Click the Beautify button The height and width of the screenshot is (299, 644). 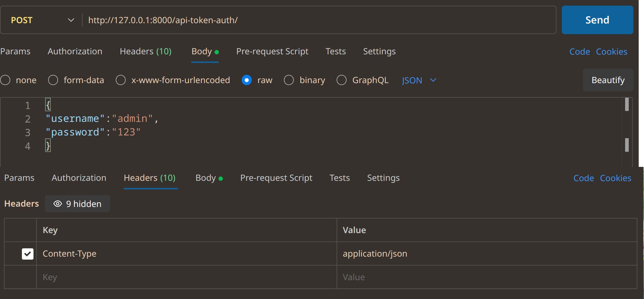pyautogui.click(x=608, y=80)
